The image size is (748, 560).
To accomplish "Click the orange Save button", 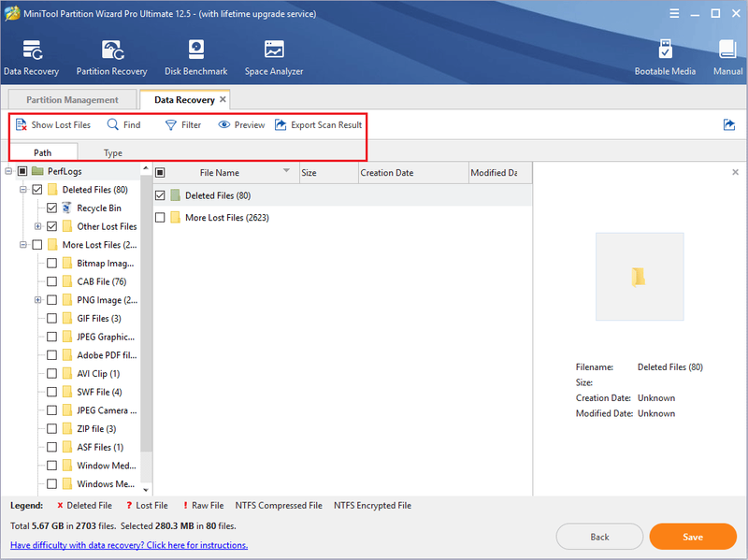I will (693, 537).
